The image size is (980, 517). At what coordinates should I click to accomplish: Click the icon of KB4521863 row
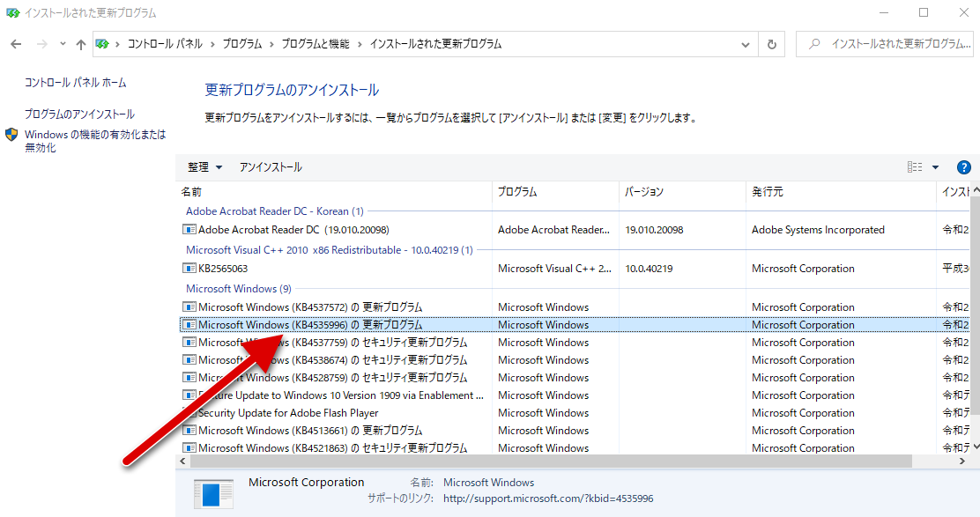[x=189, y=447]
